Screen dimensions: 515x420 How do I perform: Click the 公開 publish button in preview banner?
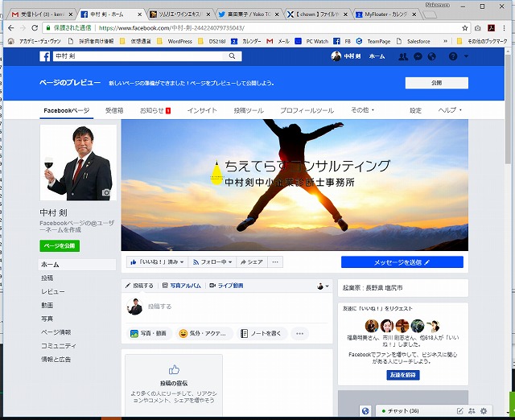coord(436,83)
